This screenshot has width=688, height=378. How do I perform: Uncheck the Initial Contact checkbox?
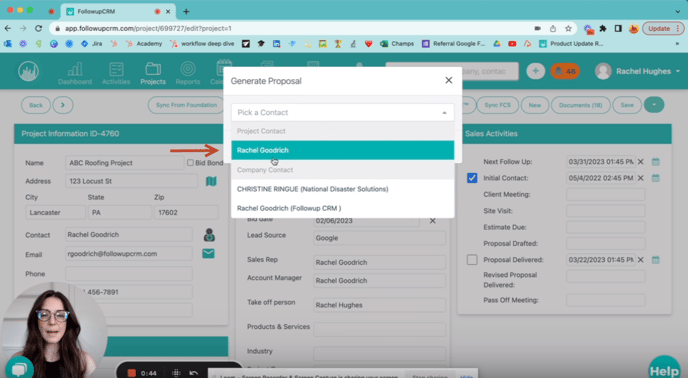472,178
